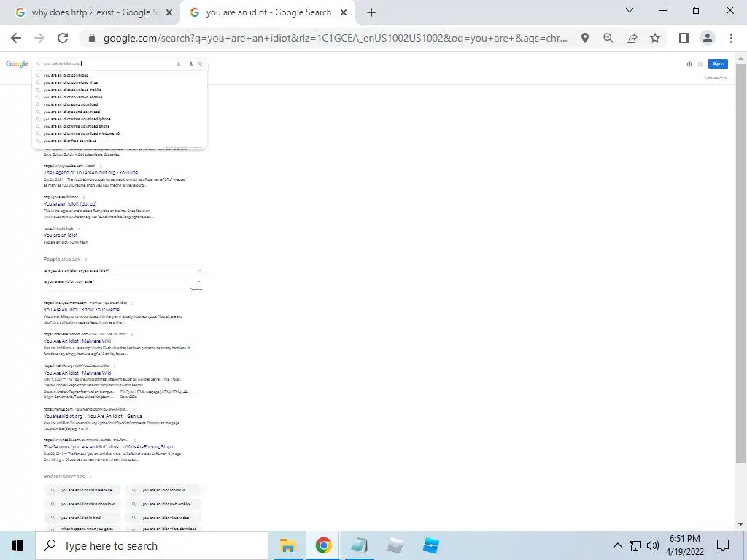Open File Explorer from the taskbar
747x560 pixels.
tap(287, 545)
